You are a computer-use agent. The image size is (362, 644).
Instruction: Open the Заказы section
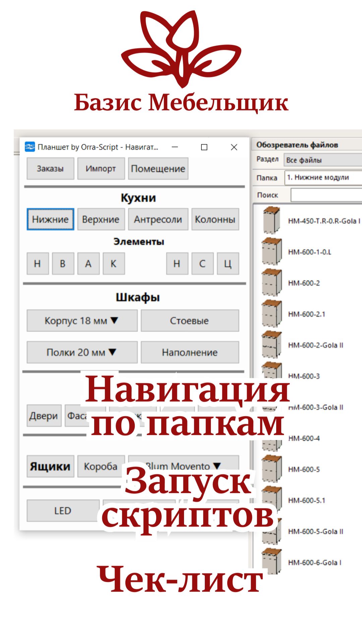coord(50,168)
